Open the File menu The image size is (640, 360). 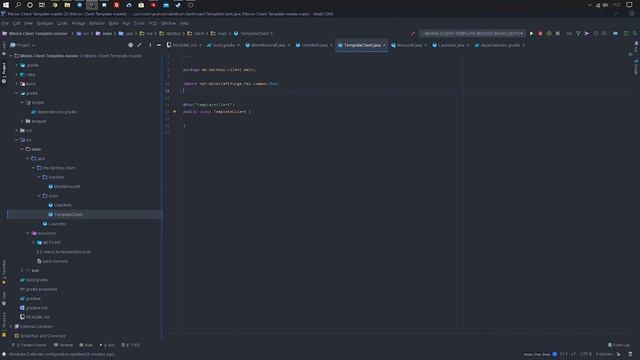[5, 23]
